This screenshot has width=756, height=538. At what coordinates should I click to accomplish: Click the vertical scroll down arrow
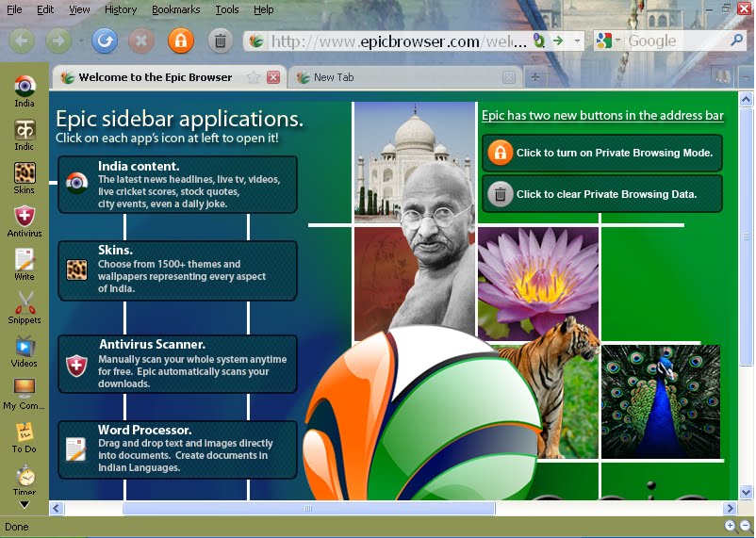click(746, 493)
